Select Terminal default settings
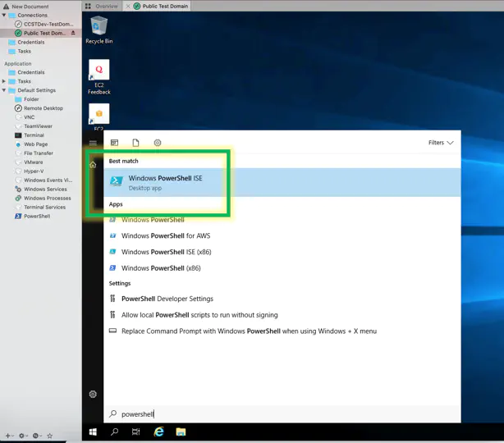The height and width of the screenshot is (443, 504). tap(30, 135)
